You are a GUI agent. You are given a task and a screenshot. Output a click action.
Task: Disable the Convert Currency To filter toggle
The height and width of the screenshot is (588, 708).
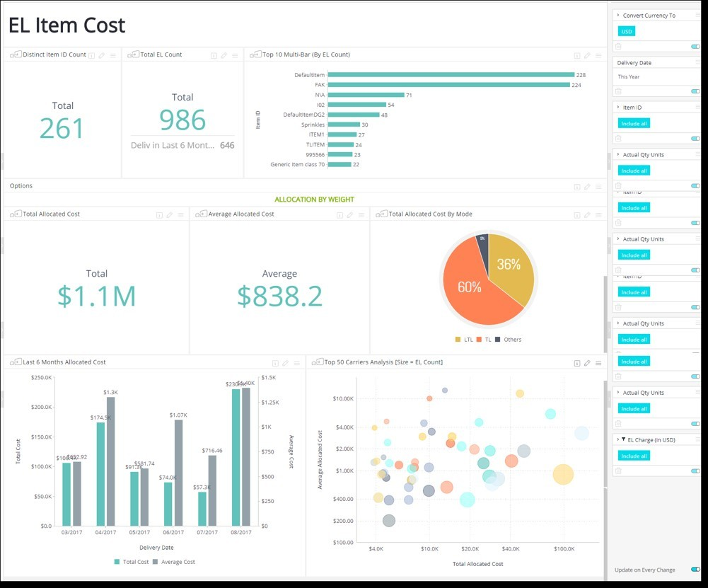[695, 46]
